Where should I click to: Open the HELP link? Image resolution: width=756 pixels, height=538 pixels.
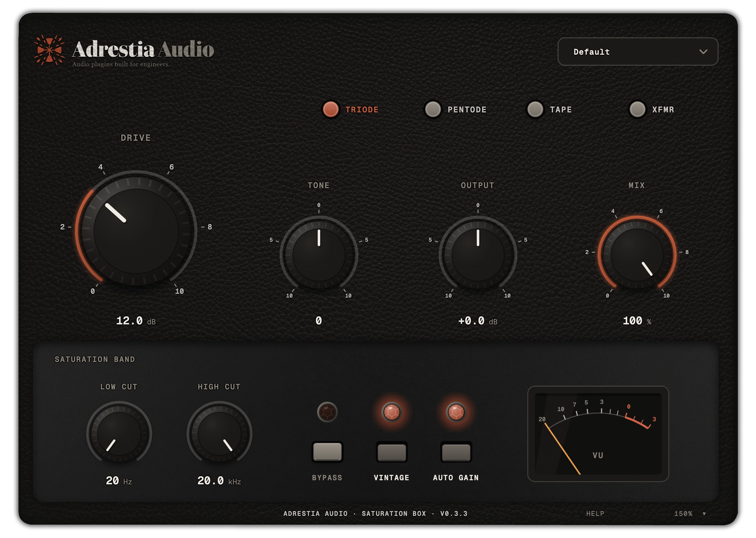[x=595, y=514]
